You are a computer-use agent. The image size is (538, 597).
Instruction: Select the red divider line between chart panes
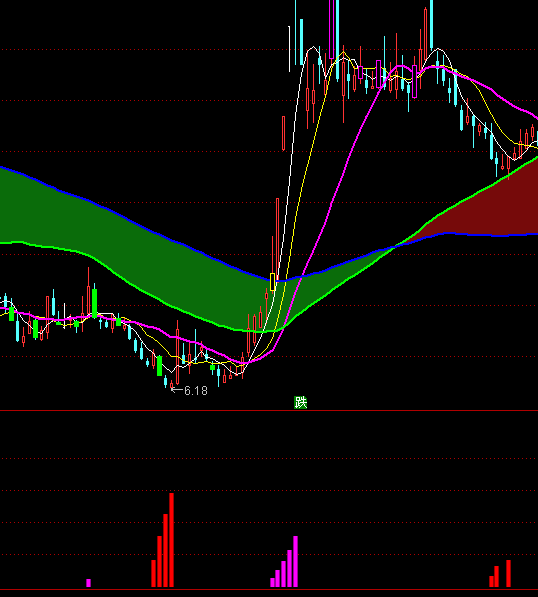pyautogui.click(x=269, y=410)
